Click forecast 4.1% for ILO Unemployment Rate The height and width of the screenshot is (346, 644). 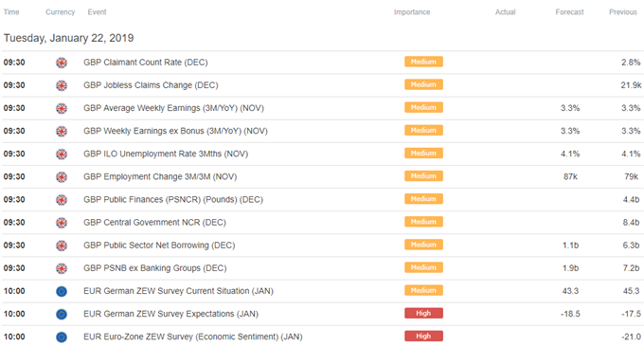pos(570,155)
